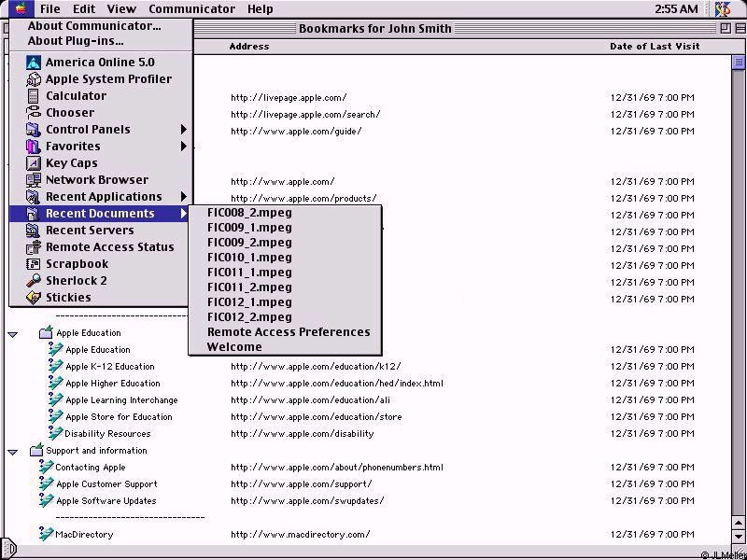Select the Disability Resources bookmark
Viewport: 747px width, 560px height.
coord(107,434)
